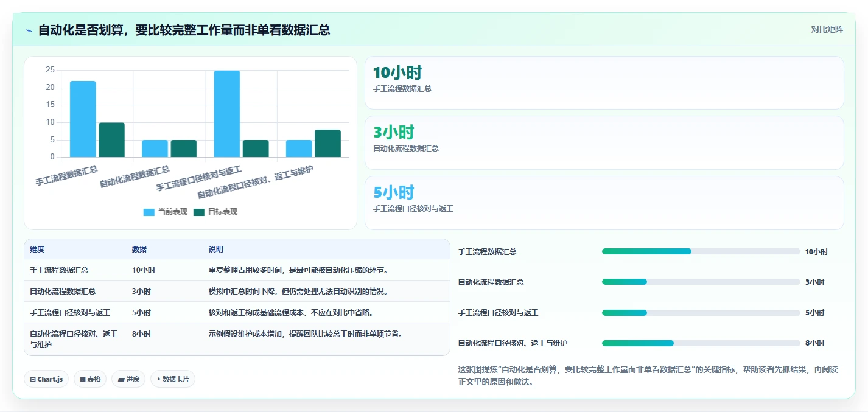This screenshot has height=412, width=868.
Task: Click the 8小时 cell in the table
Action: pyautogui.click(x=141, y=334)
